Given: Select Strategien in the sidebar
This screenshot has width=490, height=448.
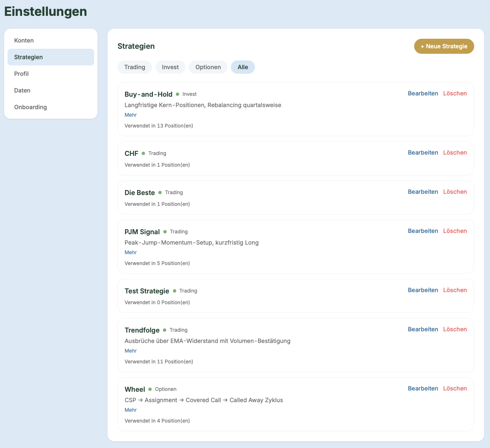Looking at the screenshot, I should point(51,57).
